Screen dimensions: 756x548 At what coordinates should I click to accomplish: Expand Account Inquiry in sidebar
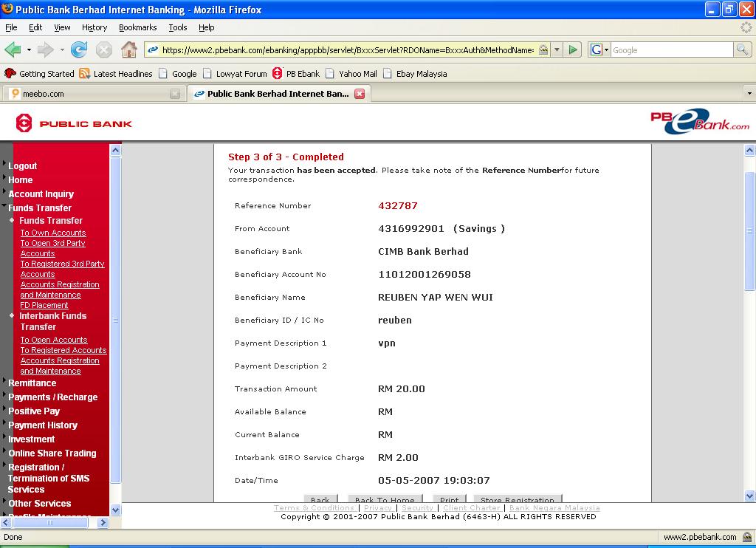point(41,194)
